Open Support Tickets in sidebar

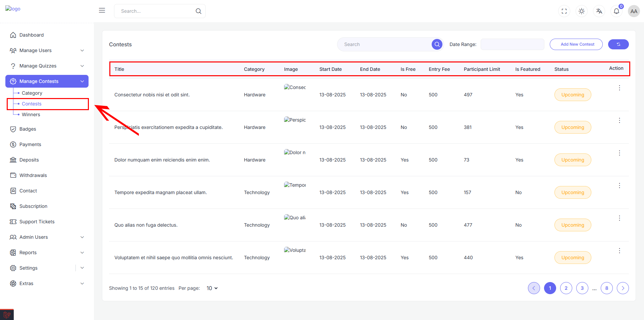coord(47,222)
